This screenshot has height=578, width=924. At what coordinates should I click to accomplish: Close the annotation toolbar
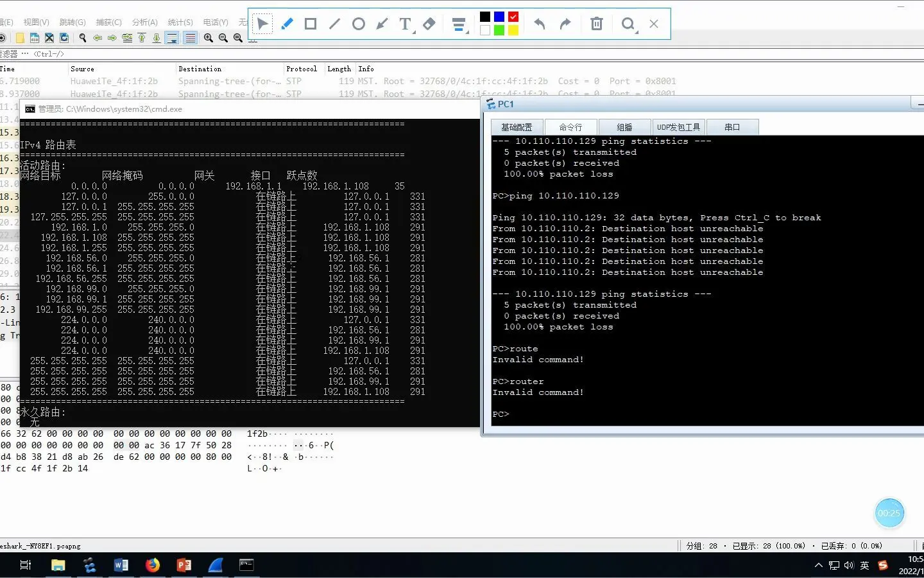pos(654,24)
